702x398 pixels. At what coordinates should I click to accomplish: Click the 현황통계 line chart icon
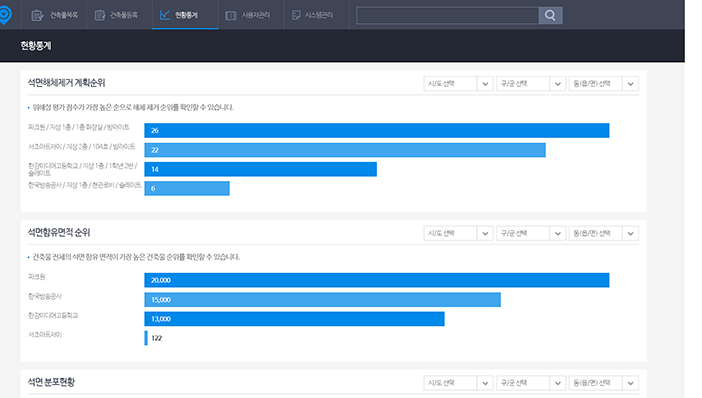click(x=165, y=15)
